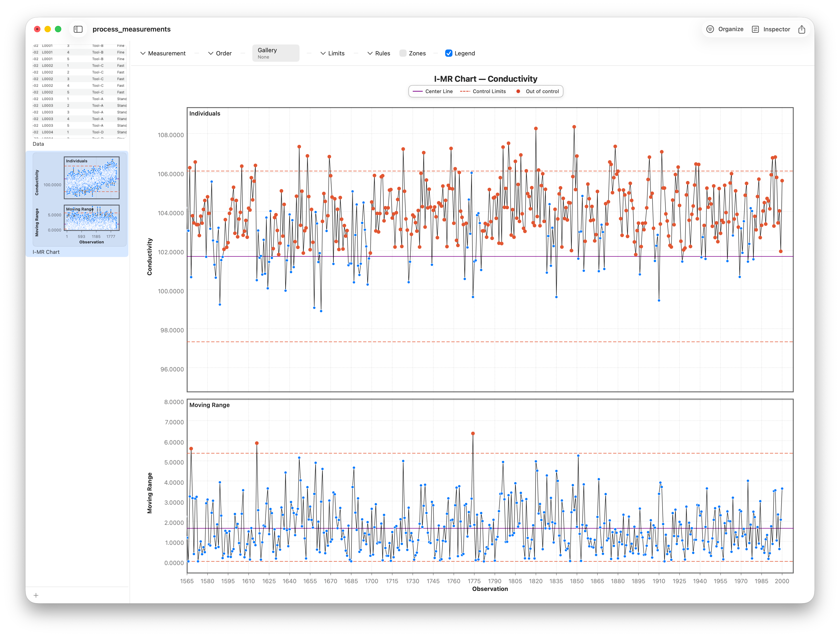This screenshot has height=637, width=840.
Task: Uncheck the Legend checkbox
Action: 449,53
